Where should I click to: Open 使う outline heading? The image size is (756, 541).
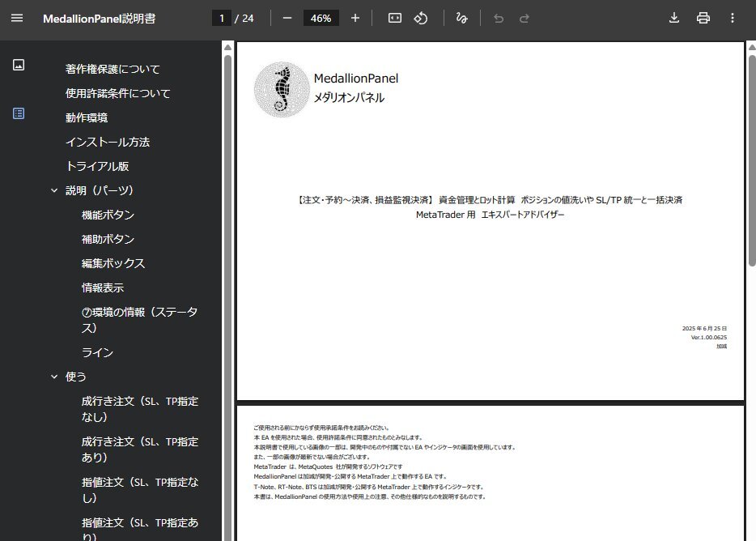tap(76, 377)
